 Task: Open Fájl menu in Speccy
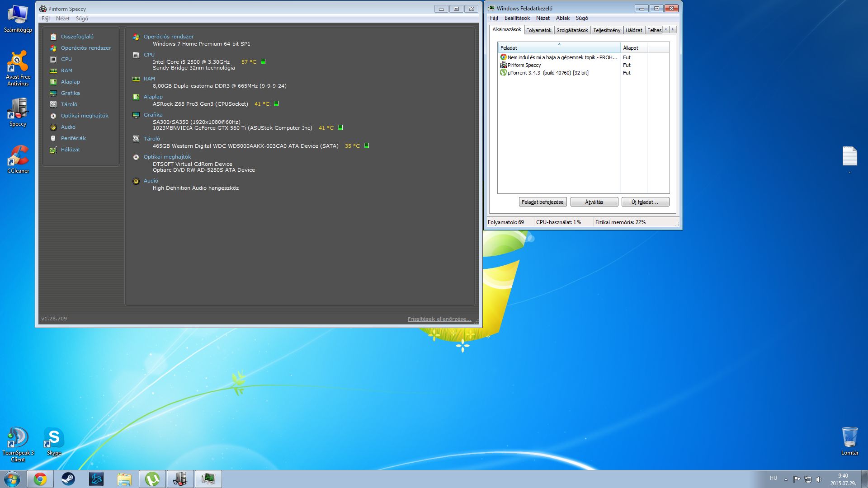tap(46, 19)
